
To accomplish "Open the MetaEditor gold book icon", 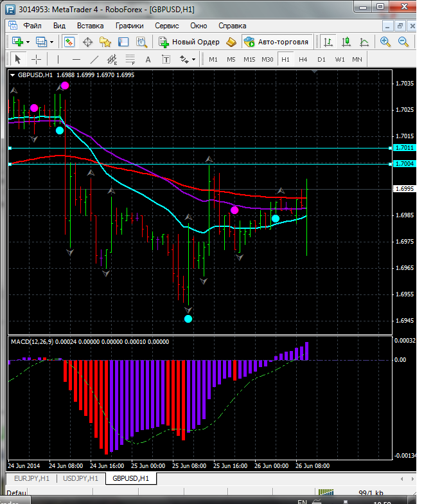I will 231,42.
